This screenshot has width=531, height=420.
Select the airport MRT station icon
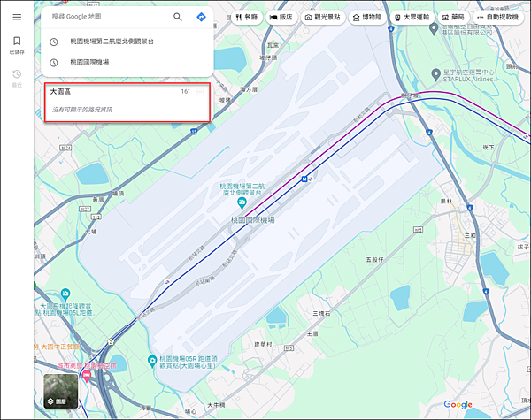coord(304,179)
